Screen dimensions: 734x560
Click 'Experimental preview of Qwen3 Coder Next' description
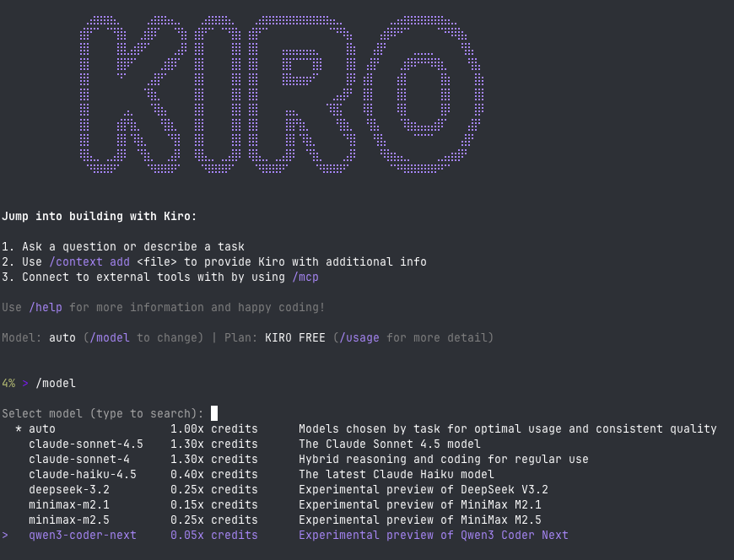pyautogui.click(x=434, y=536)
